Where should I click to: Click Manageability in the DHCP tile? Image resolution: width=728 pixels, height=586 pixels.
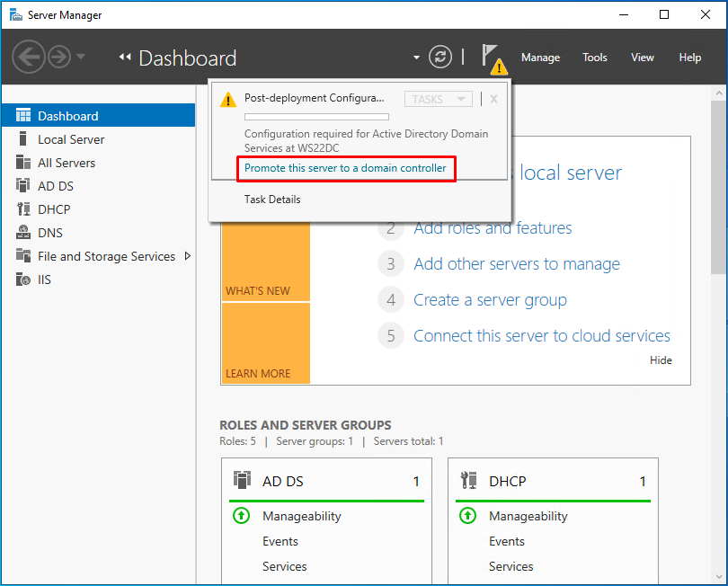528,517
